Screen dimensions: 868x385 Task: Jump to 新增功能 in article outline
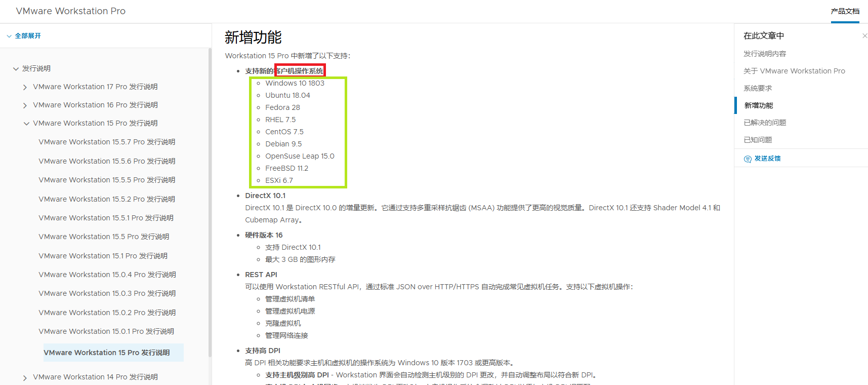point(759,105)
